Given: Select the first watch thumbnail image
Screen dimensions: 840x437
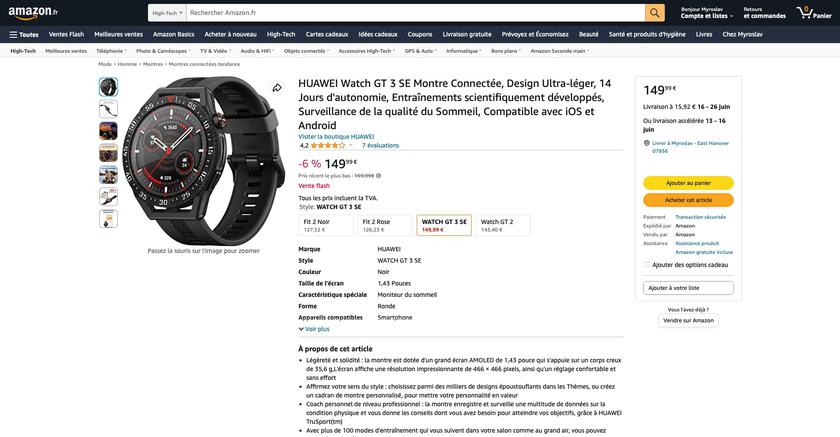Looking at the screenshot, I should (x=108, y=87).
